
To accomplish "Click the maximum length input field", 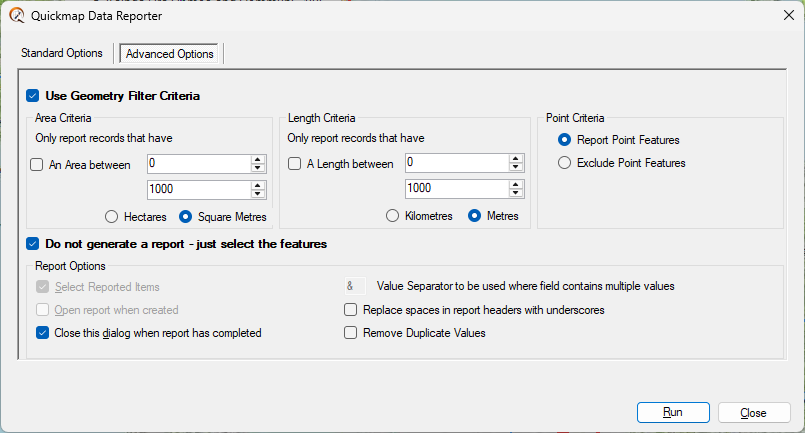I will pyautogui.click(x=455, y=190).
